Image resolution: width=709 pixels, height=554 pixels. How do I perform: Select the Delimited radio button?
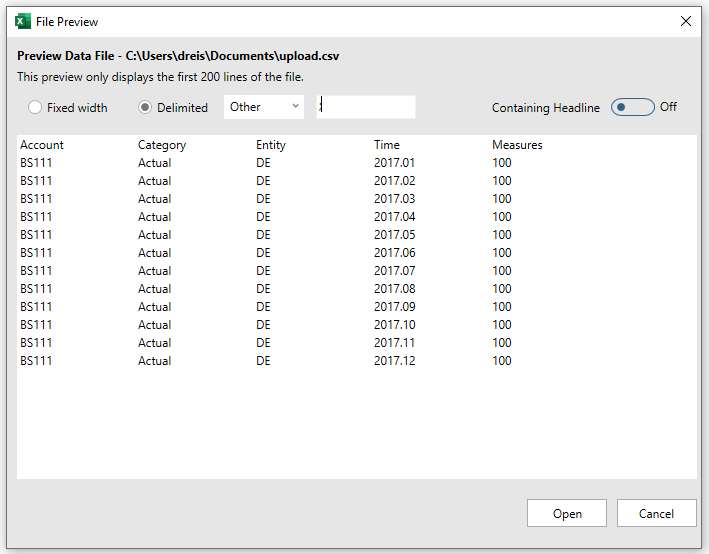(x=145, y=108)
